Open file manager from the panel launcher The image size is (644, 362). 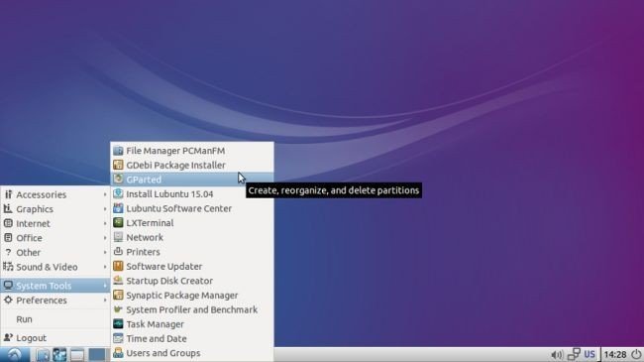click(43, 355)
